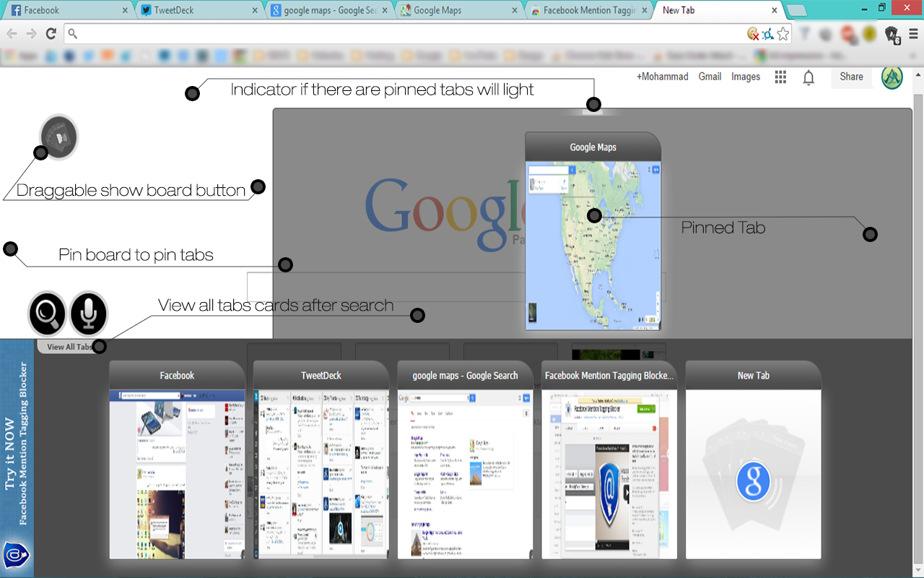Image resolution: width=924 pixels, height=578 pixels.
Task: Activate the round microphone voice search button
Action: [89, 314]
